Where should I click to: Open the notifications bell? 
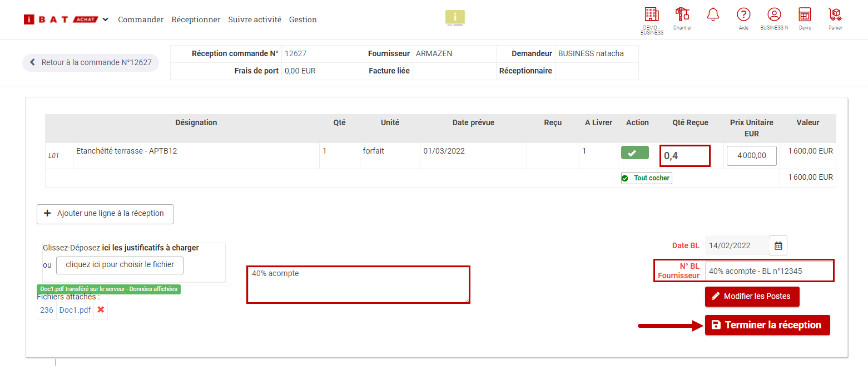[x=713, y=14]
